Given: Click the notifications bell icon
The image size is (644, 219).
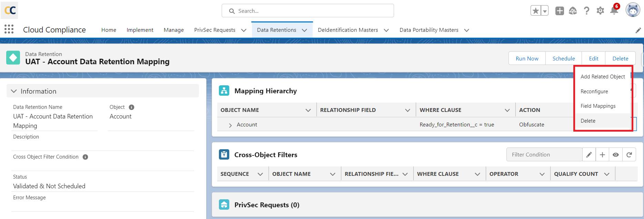Looking at the screenshot, I should pyautogui.click(x=614, y=11).
